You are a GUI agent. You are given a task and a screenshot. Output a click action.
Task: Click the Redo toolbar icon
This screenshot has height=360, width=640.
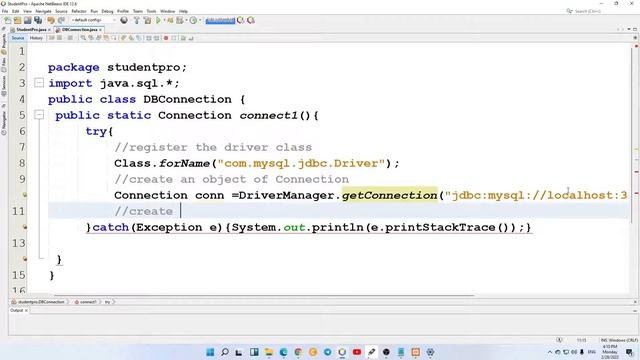pos(61,20)
